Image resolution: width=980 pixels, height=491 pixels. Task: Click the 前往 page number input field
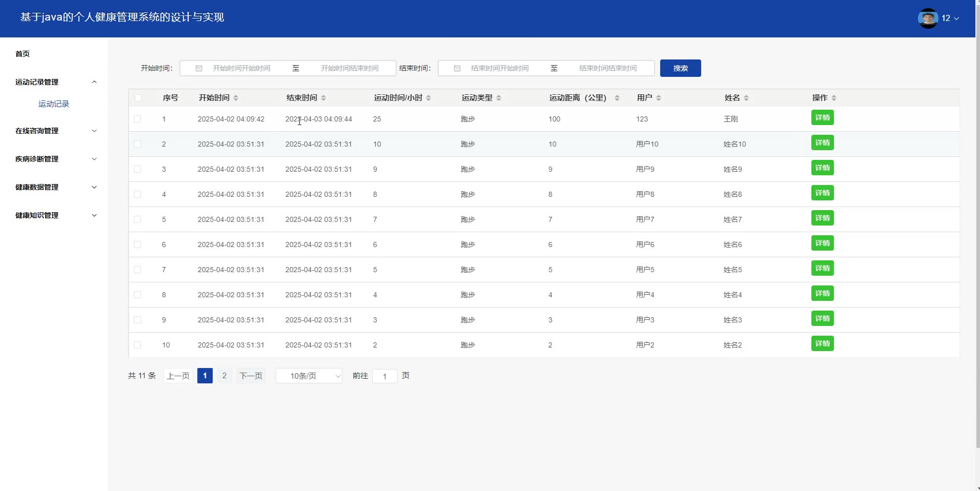click(x=384, y=376)
